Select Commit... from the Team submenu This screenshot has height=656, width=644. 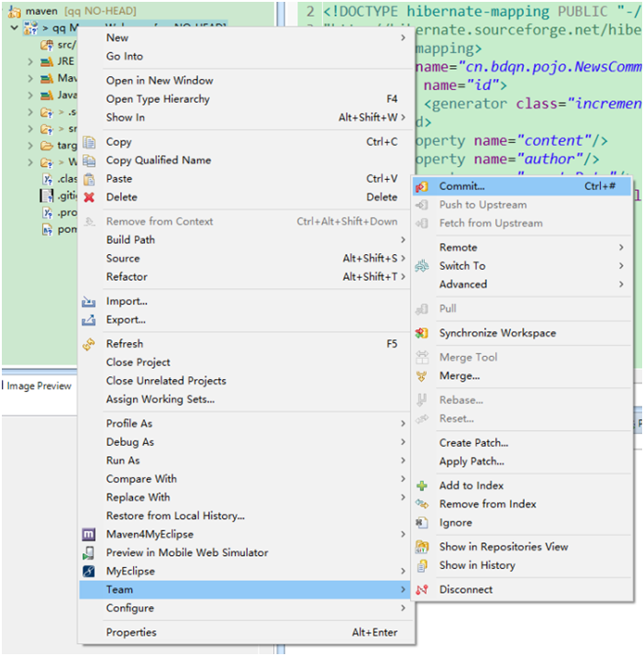[x=522, y=186]
